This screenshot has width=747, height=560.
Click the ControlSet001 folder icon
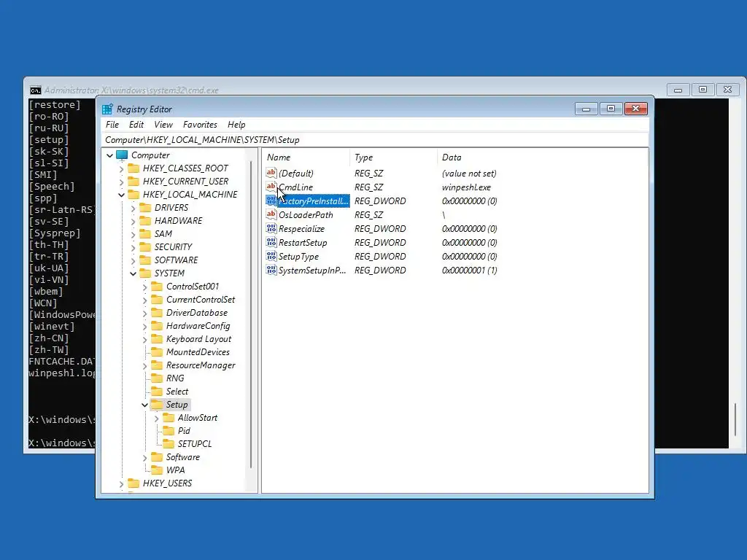tap(157, 287)
